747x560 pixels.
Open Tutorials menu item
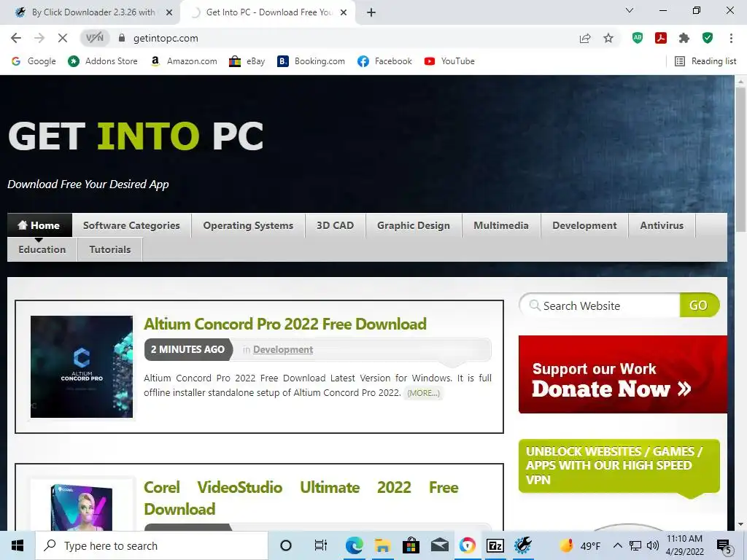[x=110, y=249]
